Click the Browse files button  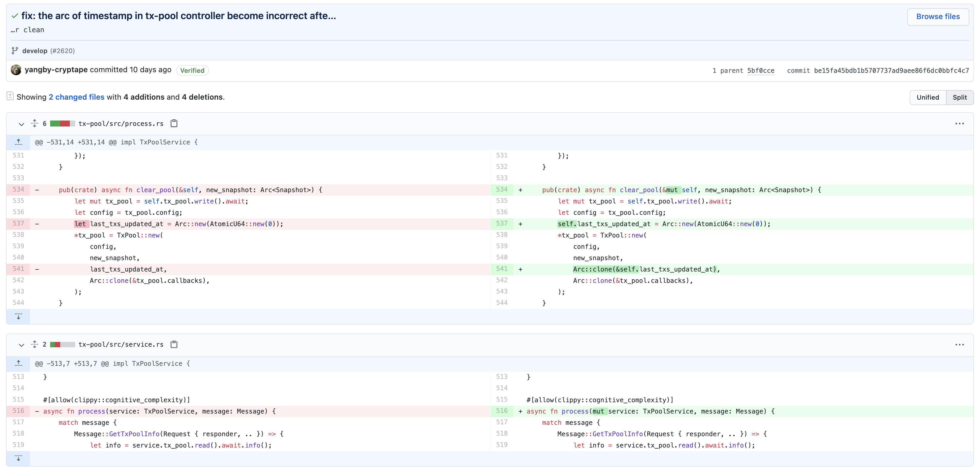(938, 17)
